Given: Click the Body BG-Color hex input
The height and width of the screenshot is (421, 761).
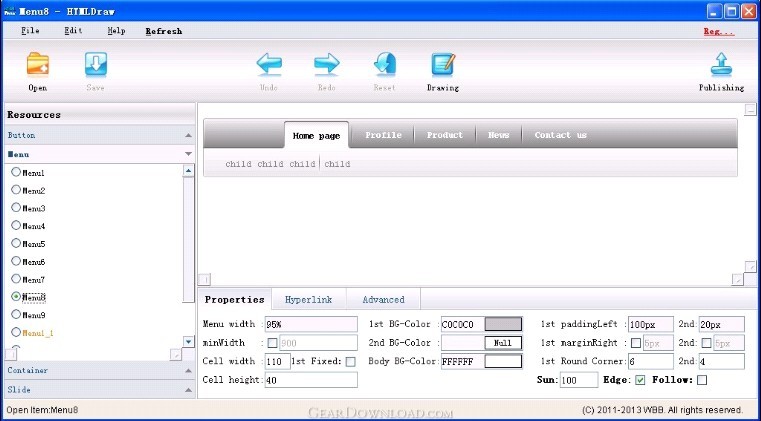Looking at the screenshot, I should (463, 361).
